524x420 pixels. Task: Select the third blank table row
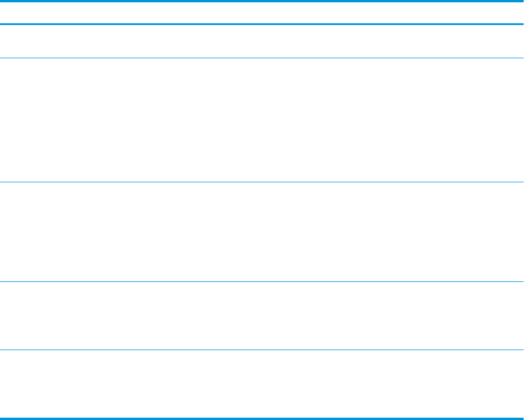[262, 233]
